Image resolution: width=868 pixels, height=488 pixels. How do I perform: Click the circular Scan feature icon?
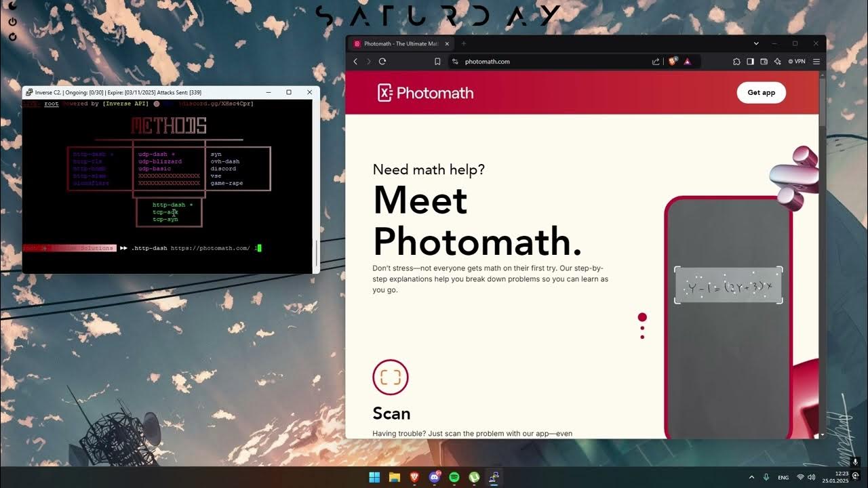coord(391,377)
